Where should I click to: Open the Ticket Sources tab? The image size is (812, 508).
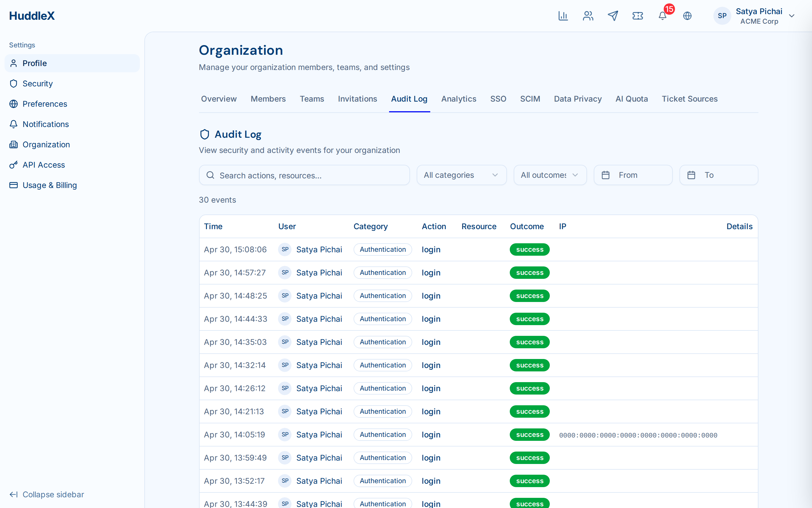click(690, 99)
